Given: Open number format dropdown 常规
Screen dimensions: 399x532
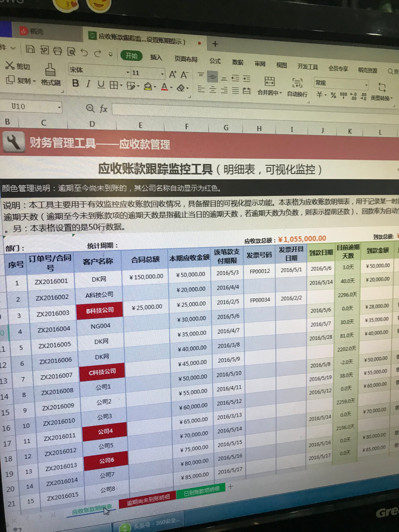Looking at the screenshot, I should (x=366, y=85).
